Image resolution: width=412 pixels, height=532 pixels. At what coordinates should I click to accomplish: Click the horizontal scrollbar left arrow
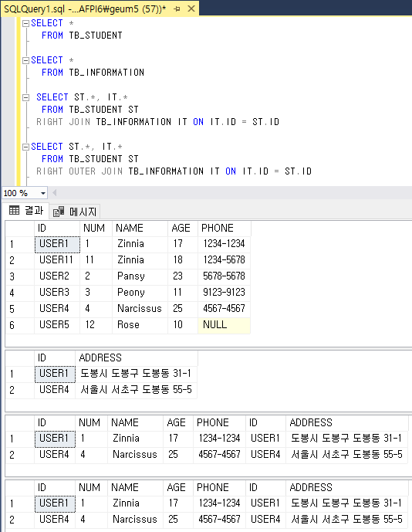54,193
